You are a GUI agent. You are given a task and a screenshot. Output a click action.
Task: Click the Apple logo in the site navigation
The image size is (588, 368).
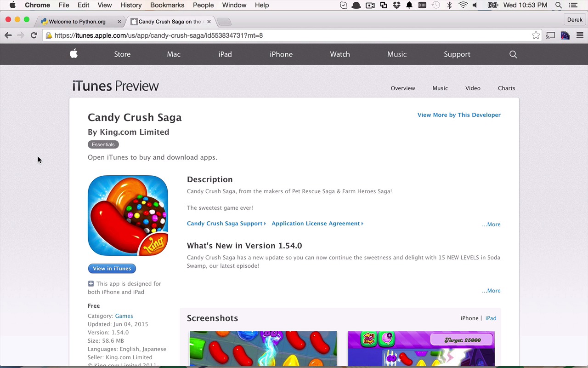(73, 54)
